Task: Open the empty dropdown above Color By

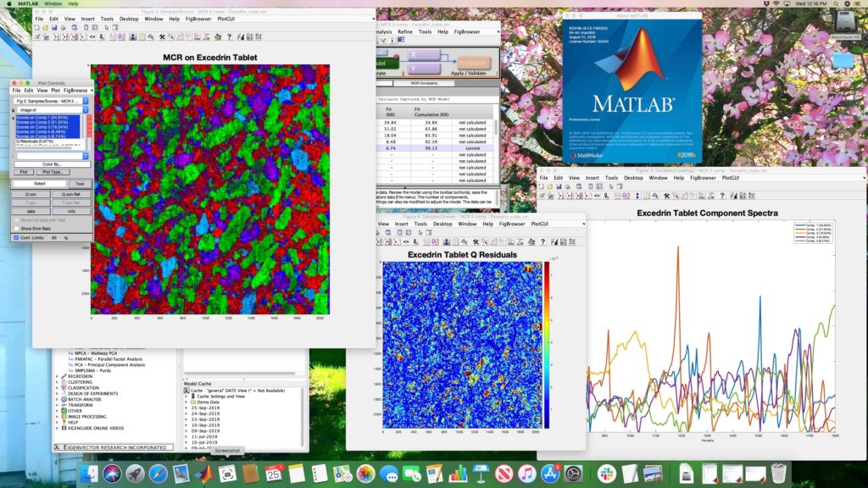Action: tap(53, 156)
